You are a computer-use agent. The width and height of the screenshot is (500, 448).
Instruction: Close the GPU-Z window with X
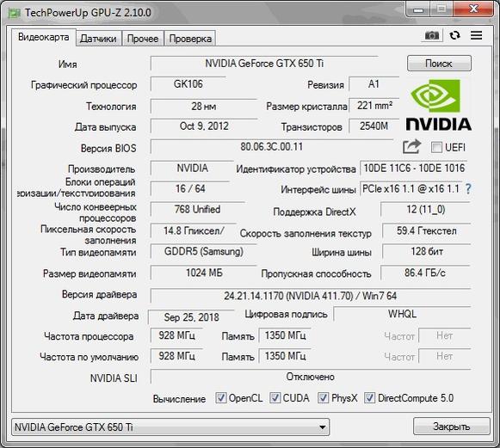tap(473, 9)
